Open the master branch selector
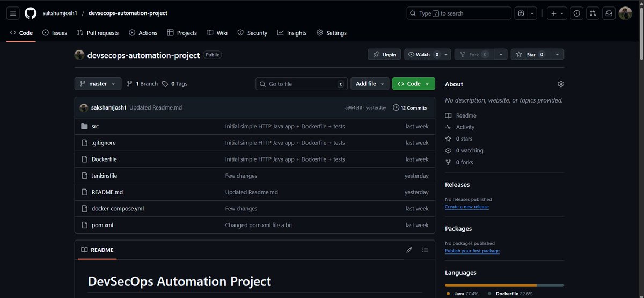644x298 pixels. point(98,84)
